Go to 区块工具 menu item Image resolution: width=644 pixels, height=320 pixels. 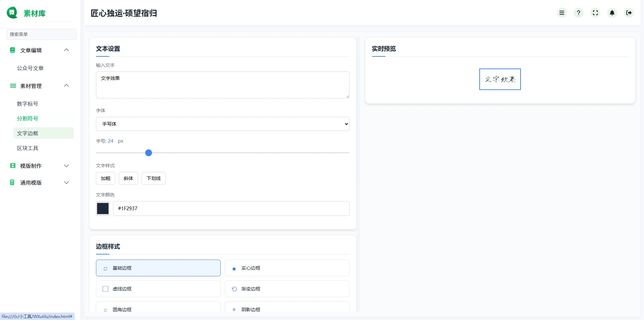[28, 148]
